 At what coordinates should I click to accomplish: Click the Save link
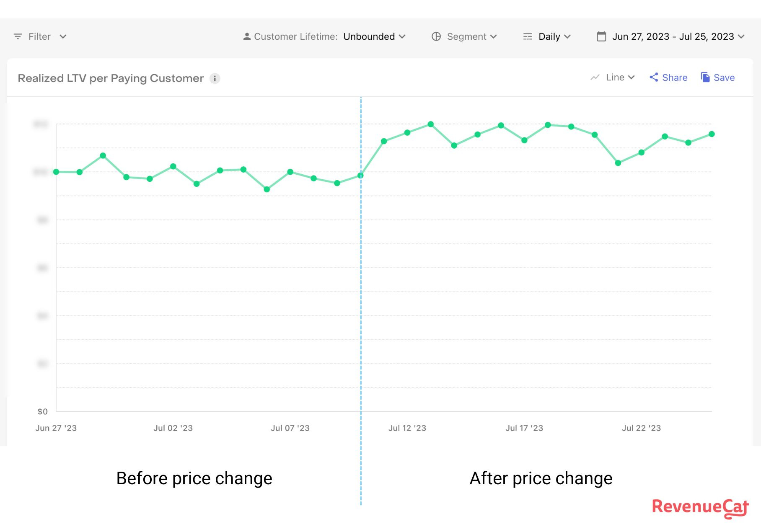(724, 77)
